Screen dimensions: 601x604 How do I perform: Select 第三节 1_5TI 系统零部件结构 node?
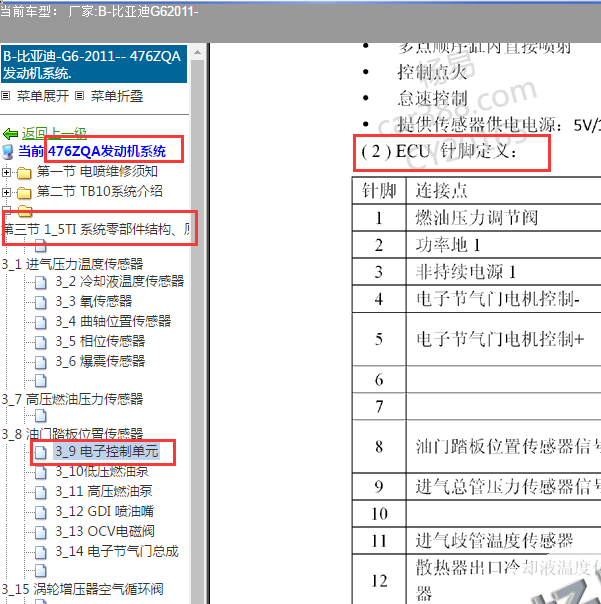coord(96,229)
